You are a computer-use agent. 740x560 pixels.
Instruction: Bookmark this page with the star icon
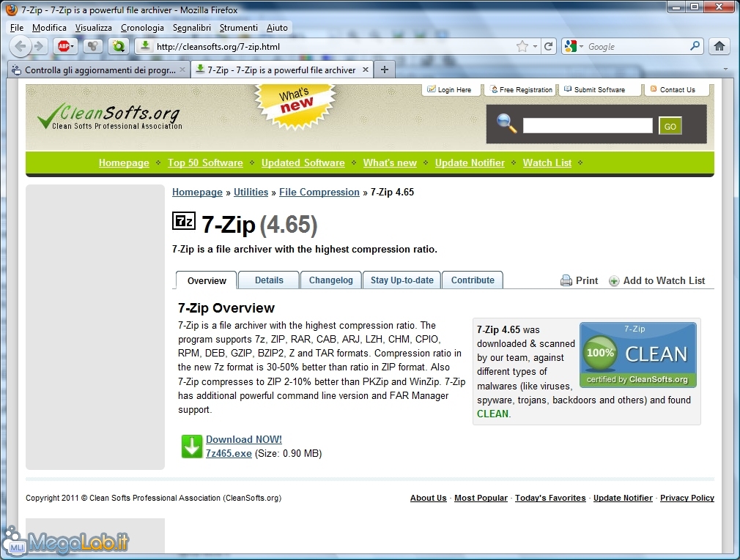pyautogui.click(x=522, y=46)
